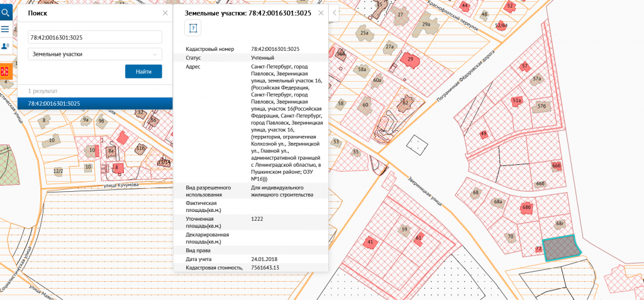Click the Зверинцкая улица street label
Image resolution: width=644 pixels, height=300 pixels.
[425, 191]
